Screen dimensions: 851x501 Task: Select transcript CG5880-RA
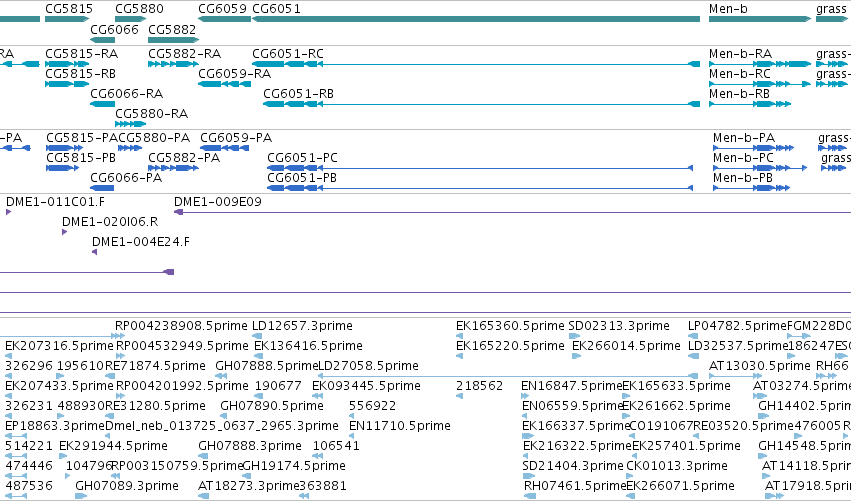[x=151, y=114]
